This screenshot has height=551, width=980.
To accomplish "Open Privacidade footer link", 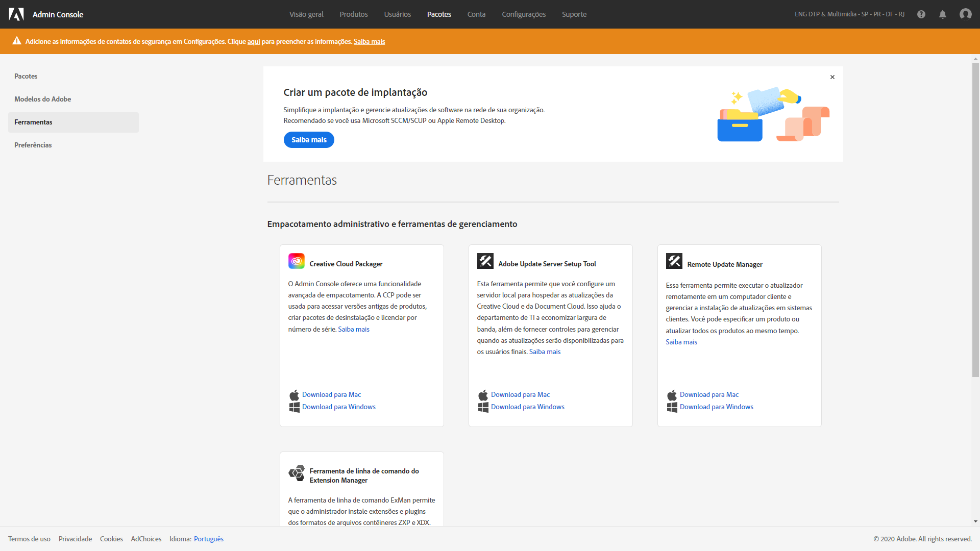I will coord(75,539).
